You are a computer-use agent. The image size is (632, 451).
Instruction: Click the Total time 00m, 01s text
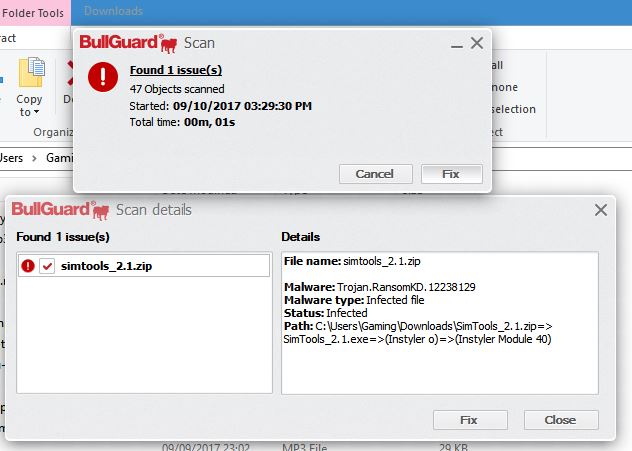[182, 122]
